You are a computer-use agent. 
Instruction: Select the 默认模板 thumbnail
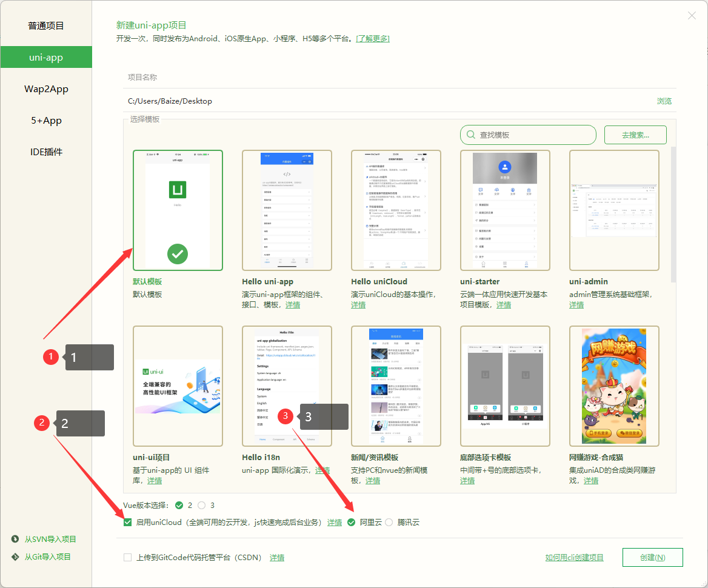point(178,210)
